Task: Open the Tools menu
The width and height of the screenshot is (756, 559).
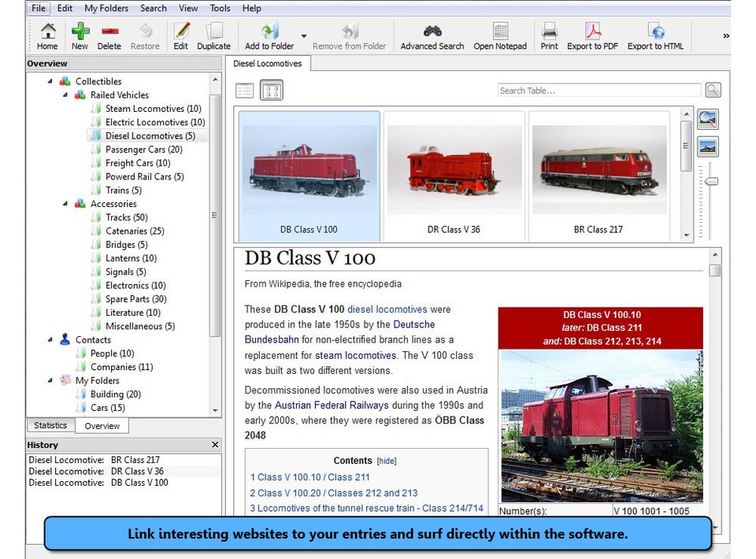Action: (220, 8)
